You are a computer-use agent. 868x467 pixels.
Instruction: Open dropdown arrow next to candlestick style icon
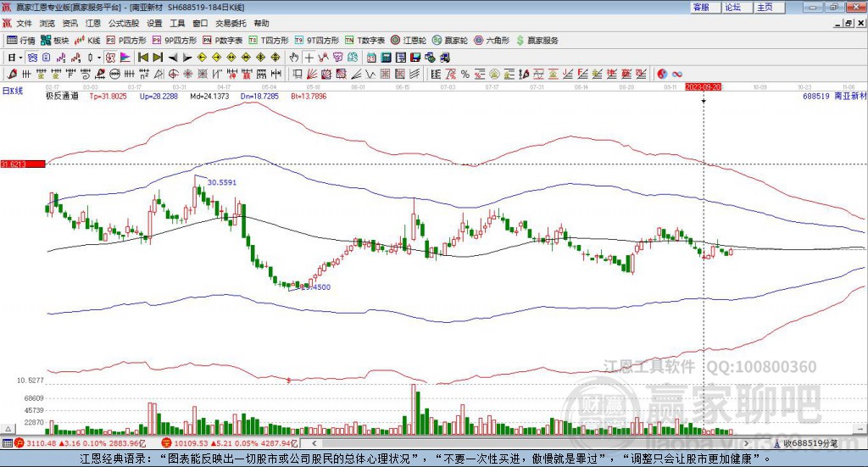99,58
